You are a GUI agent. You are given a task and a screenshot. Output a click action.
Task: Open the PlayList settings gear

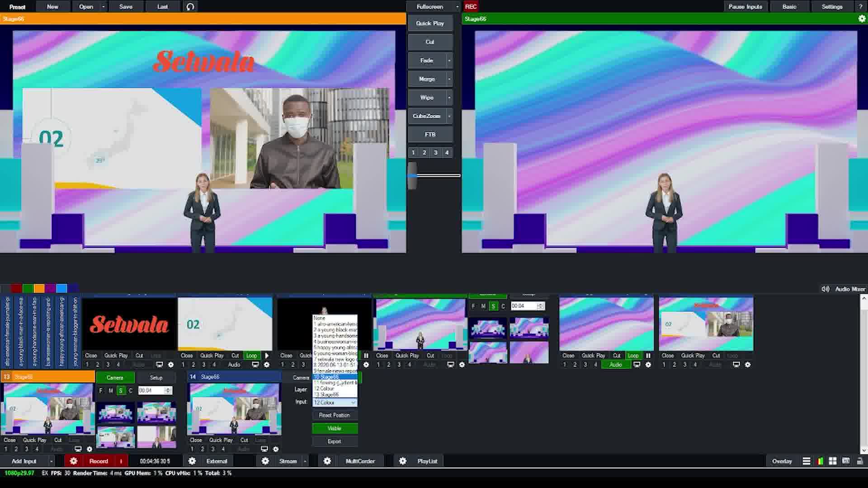(x=402, y=461)
